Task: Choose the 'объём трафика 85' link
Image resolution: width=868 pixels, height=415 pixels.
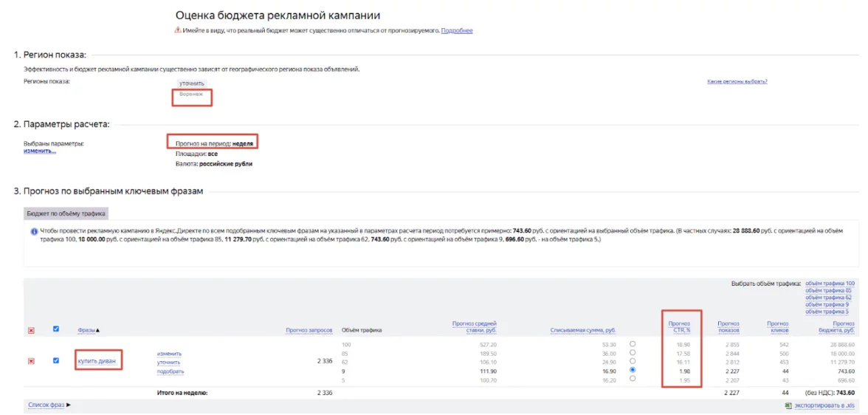Action: [x=830, y=290]
